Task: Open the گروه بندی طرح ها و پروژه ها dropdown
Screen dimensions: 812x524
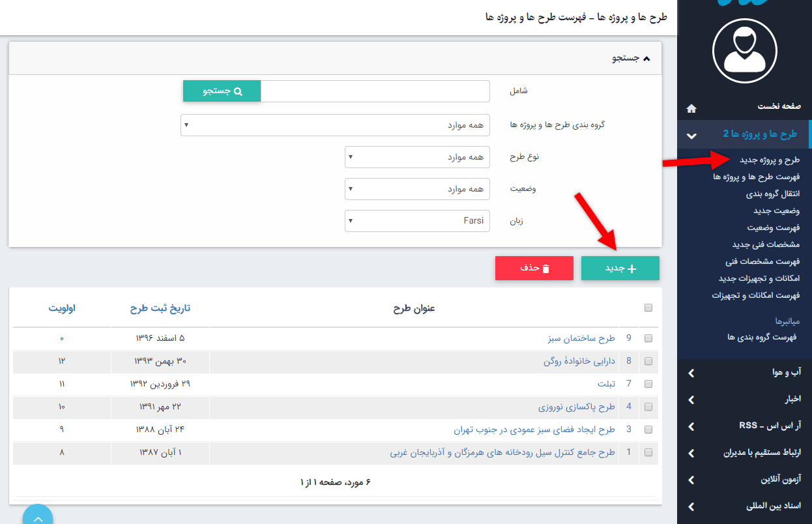Action: pos(335,125)
